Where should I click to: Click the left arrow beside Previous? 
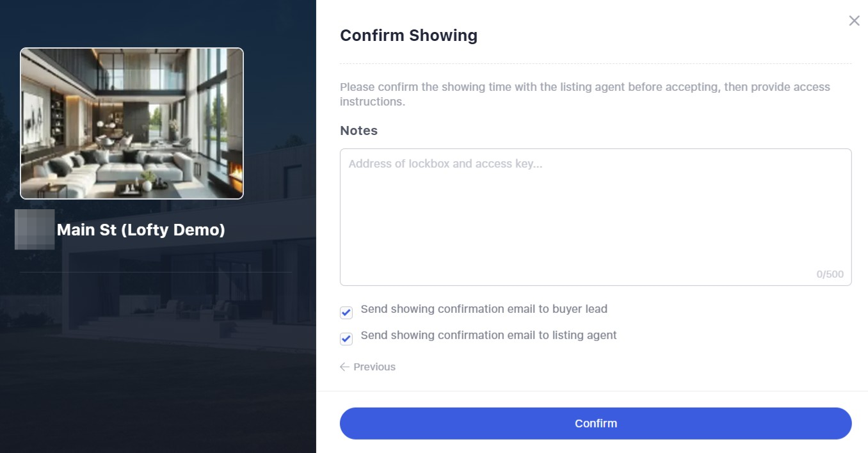click(344, 367)
